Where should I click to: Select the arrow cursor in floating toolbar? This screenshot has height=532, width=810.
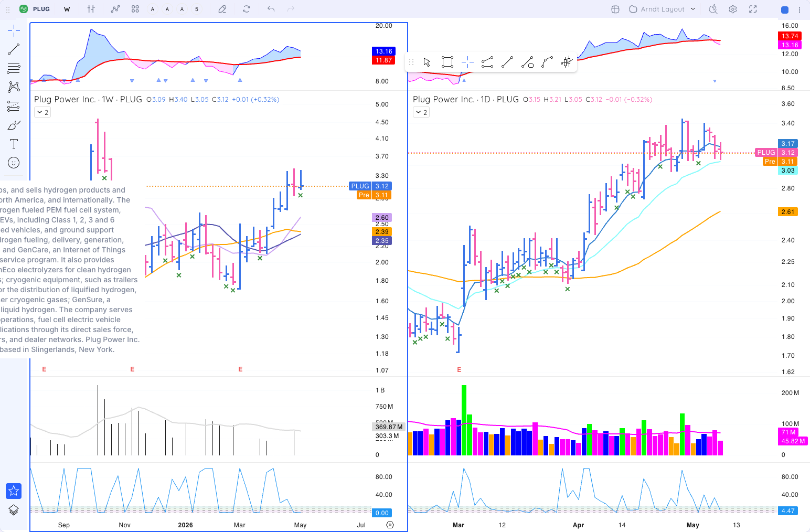pyautogui.click(x=427, y=62)
